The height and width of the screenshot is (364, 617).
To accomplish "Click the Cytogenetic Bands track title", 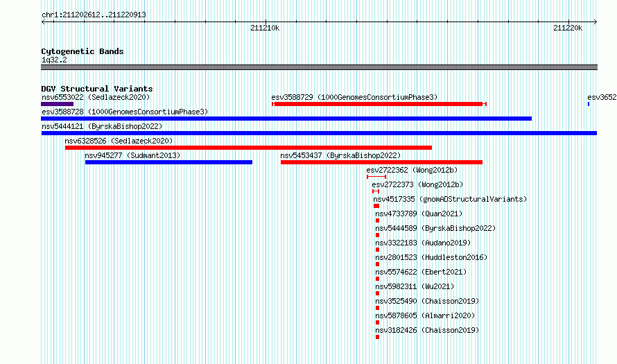I will tap(82, 51).
